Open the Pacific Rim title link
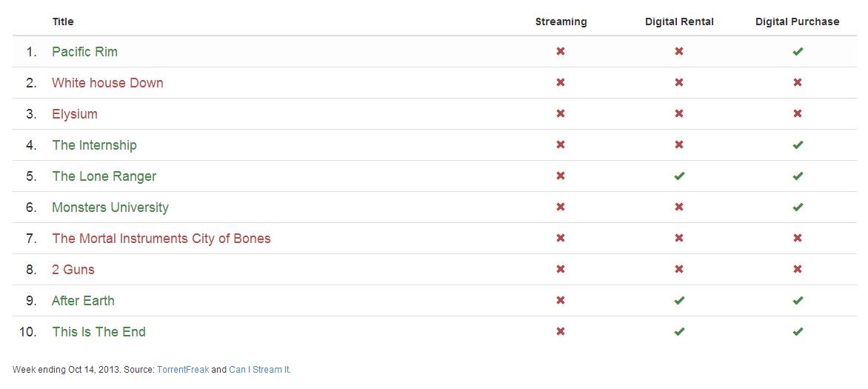Viewport: 868px width, 389px height. [84, 52]
